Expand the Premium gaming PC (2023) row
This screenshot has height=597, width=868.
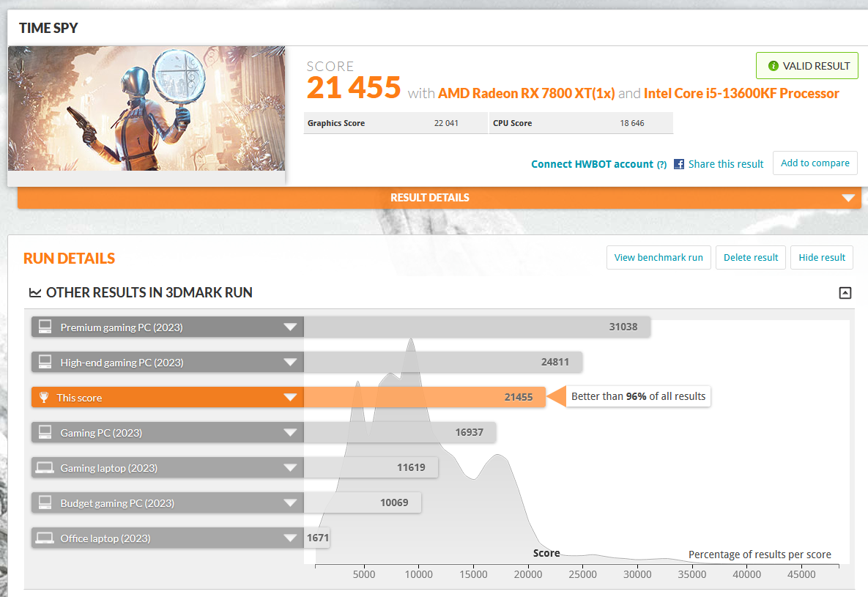pos(290,327)
